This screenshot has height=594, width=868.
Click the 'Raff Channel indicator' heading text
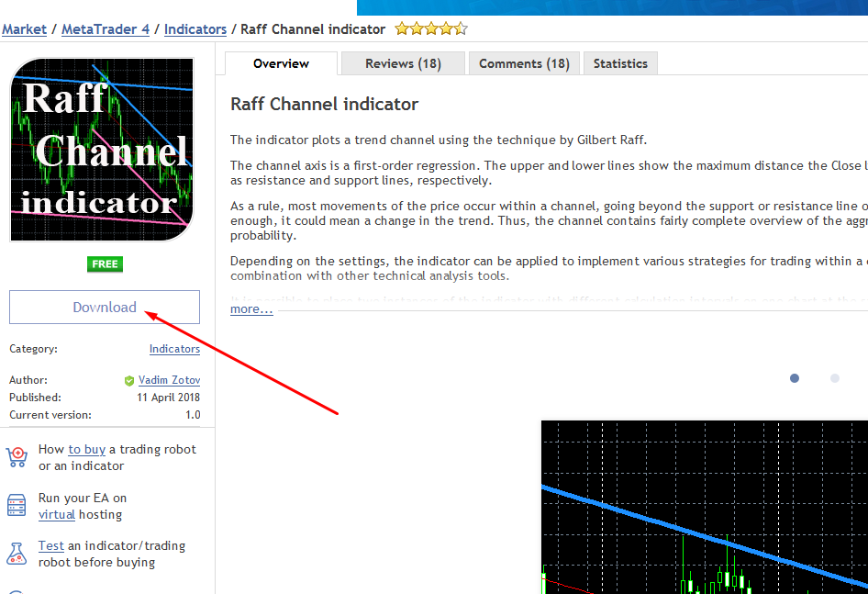point(325,104)
